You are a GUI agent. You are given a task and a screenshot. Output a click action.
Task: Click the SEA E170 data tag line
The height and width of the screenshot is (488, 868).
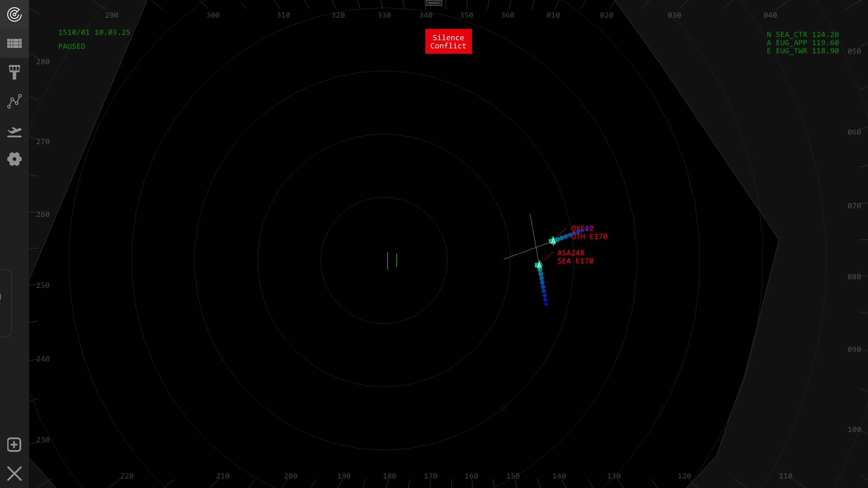click(576, 261)
